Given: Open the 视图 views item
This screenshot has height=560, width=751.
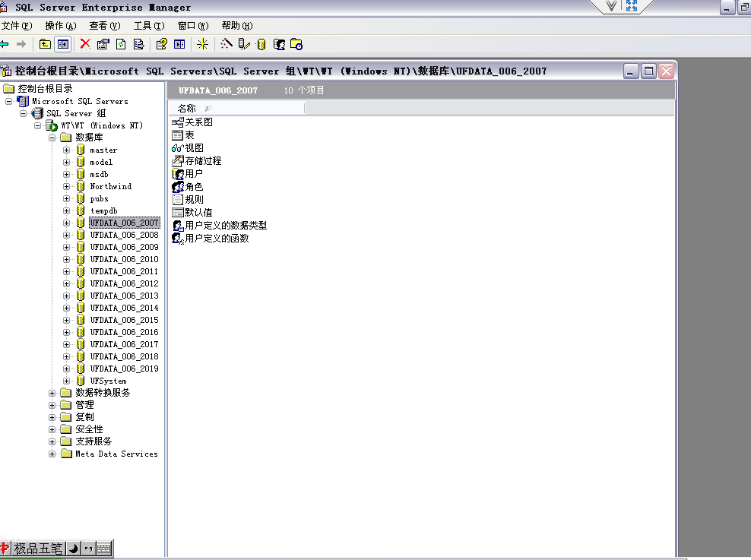Looking at the screenshot, I should click(188, 148).
